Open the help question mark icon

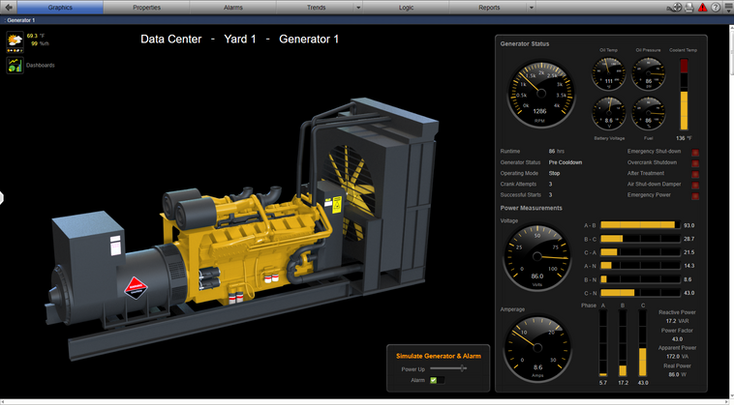click(x=715, y=7)
